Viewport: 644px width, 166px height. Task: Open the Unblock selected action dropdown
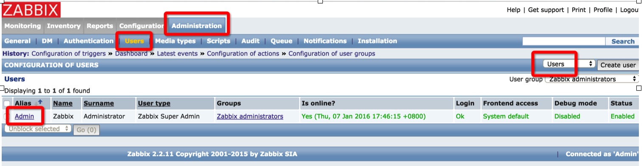38,129
